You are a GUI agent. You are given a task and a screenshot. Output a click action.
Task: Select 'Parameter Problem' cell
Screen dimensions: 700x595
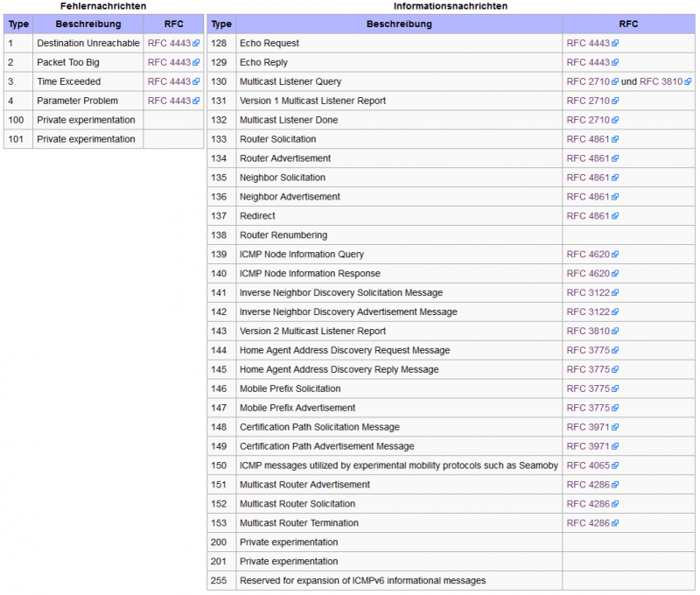tap(88, 101)
